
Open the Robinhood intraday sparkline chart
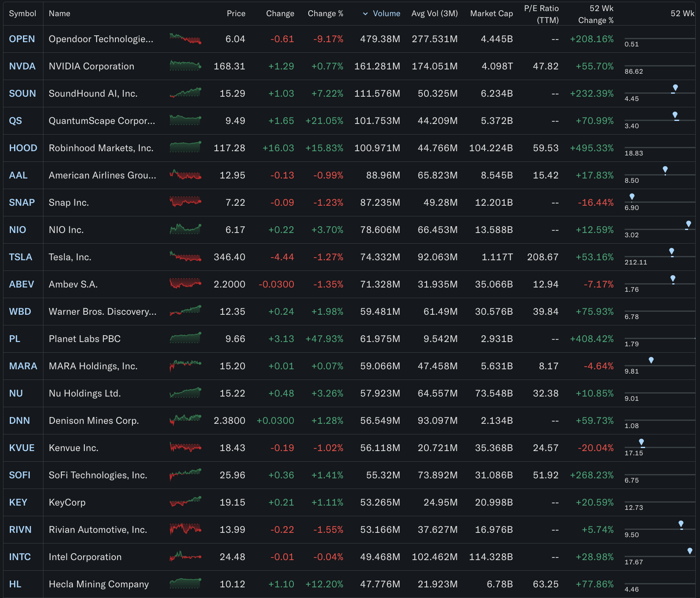185,147
